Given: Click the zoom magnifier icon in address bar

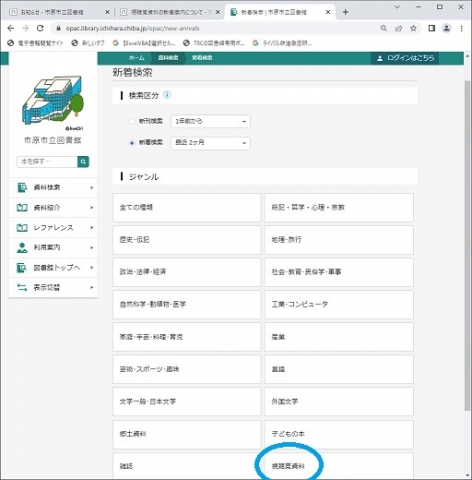Looking at the screenshot, I should [x=384, y=28].
